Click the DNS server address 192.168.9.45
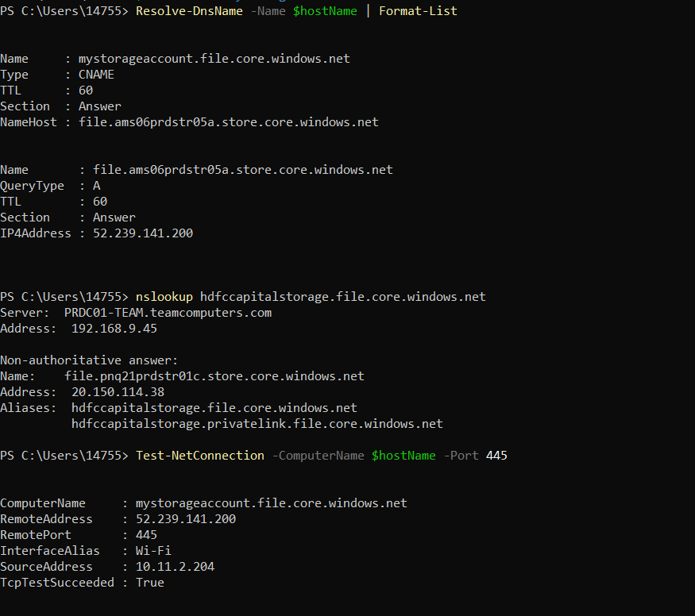 114,329
